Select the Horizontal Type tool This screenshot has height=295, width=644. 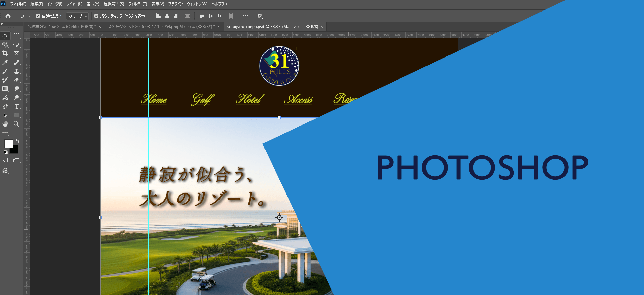(16, 106)
